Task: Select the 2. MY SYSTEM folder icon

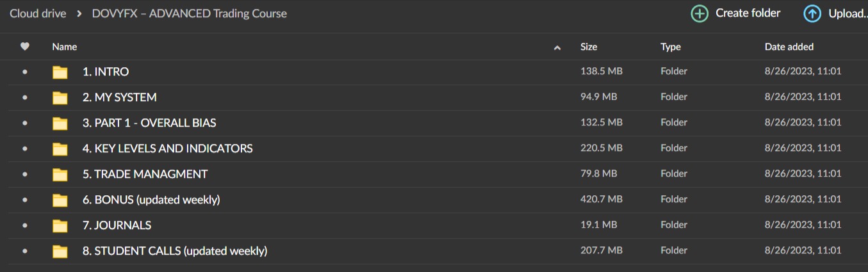Action: 60,97
